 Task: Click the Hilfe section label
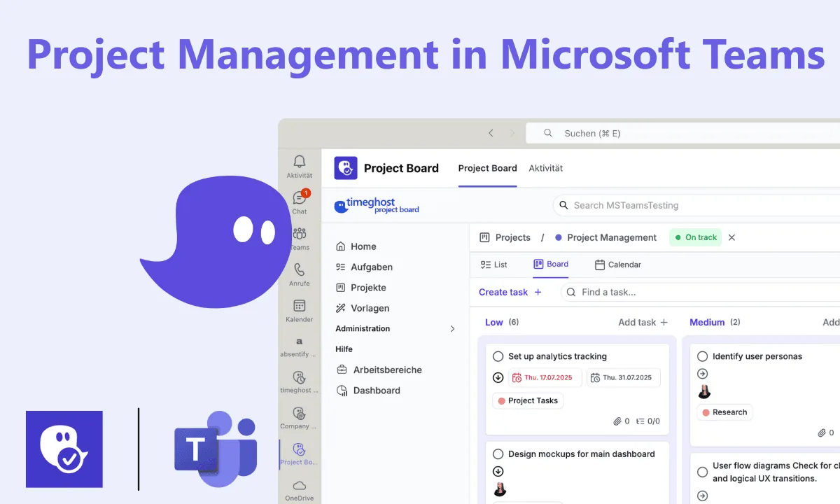pos(344,349)
